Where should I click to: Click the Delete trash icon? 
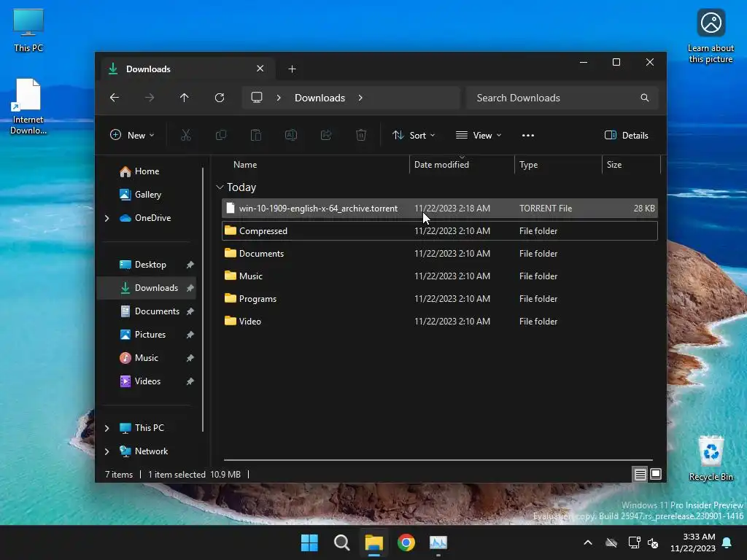pos(361,135)
